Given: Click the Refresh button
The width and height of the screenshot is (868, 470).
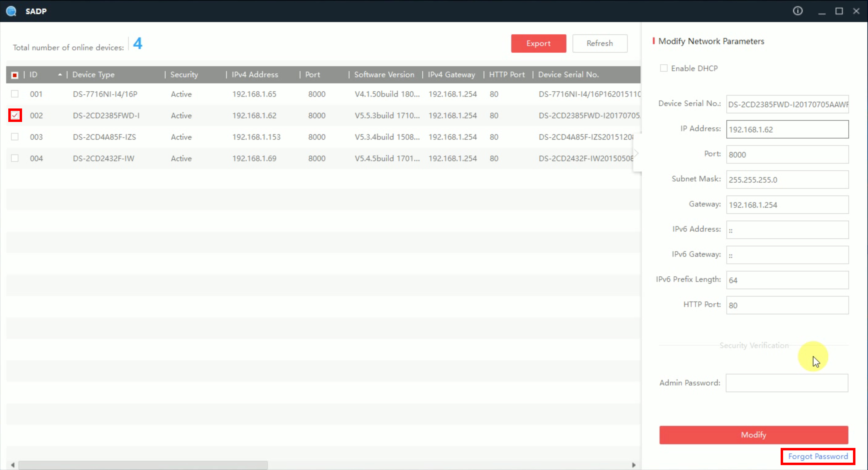Looking at the screenshot, I should click(x=600, y=43).
